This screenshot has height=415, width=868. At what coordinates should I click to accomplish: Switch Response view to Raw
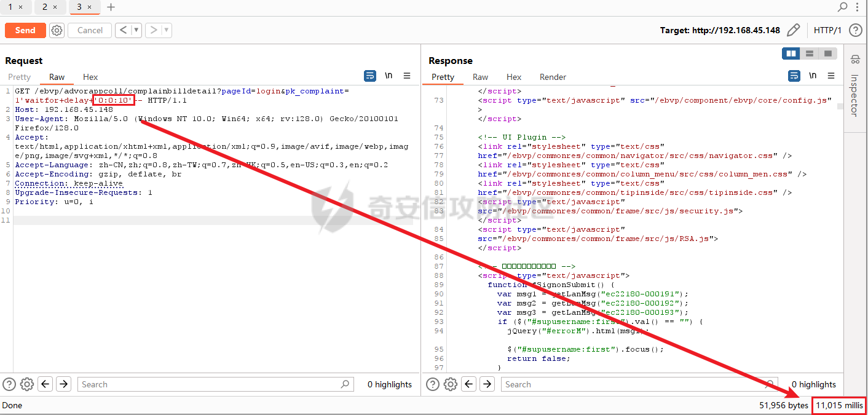[480, 77]
